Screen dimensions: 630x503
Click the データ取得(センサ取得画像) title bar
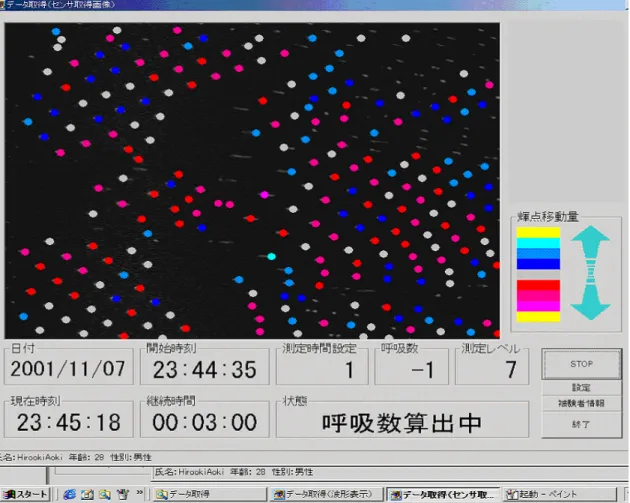tap(315, 5)
